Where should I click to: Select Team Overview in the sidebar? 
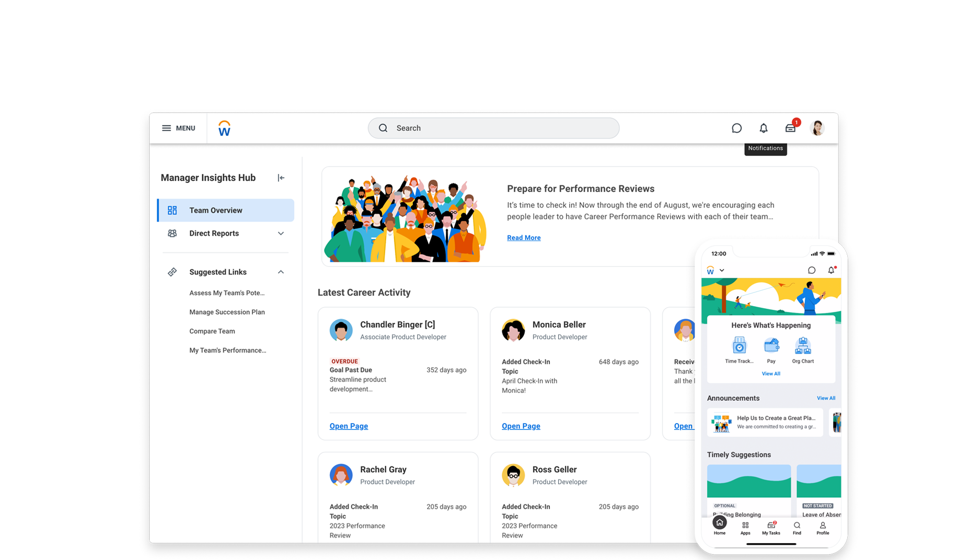click(x=216, y=210)
